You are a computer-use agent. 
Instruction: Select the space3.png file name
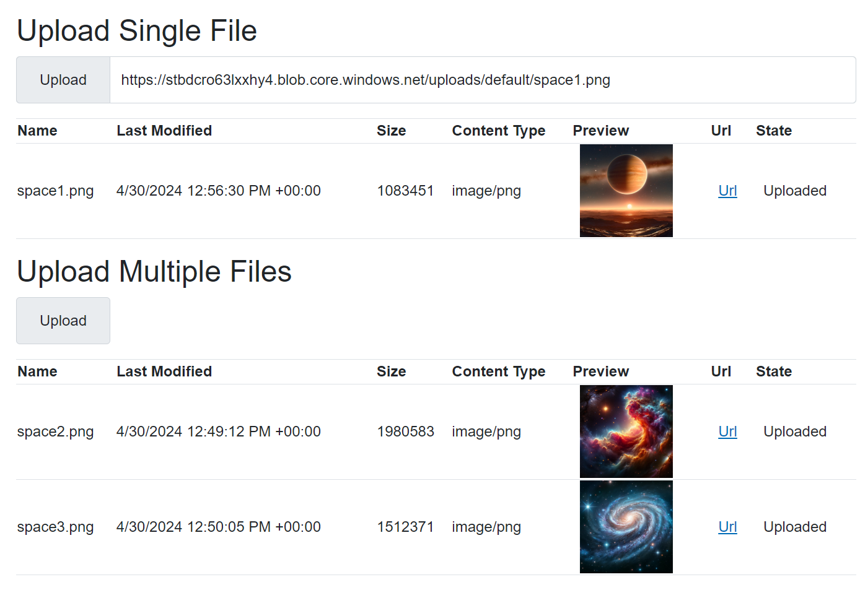[x=56, y=527]
